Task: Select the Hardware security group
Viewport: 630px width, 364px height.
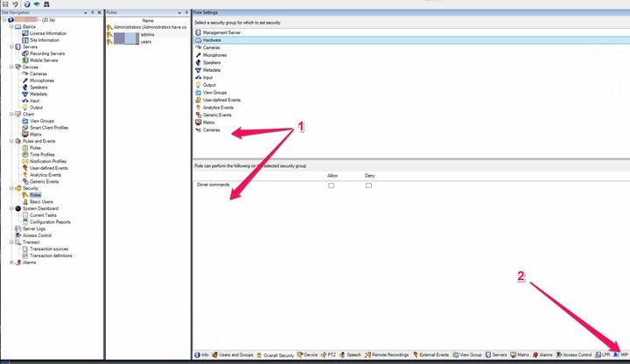Action: coord(213,40)
